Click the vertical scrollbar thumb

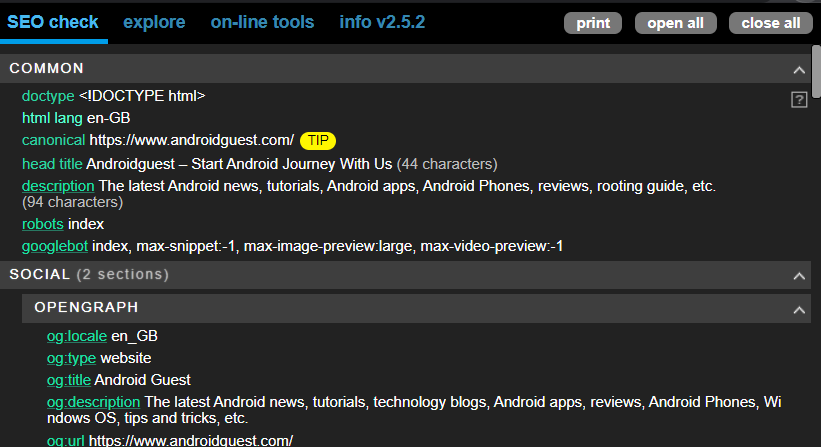click(x=816, y=71)
